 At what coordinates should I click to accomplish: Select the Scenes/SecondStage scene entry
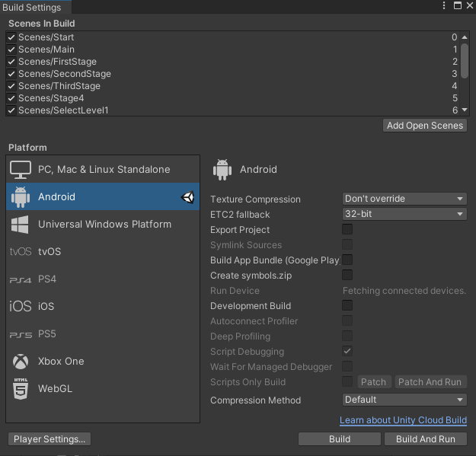[232, 74]
